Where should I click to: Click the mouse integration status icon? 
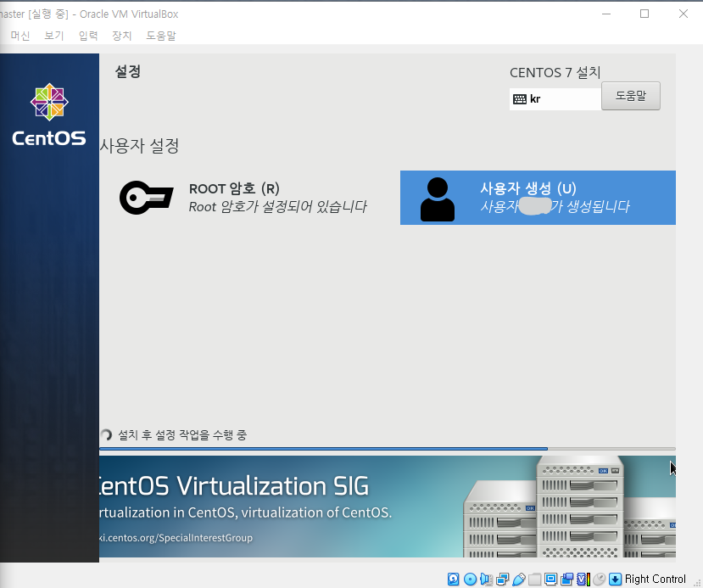(x=599, y=579)
